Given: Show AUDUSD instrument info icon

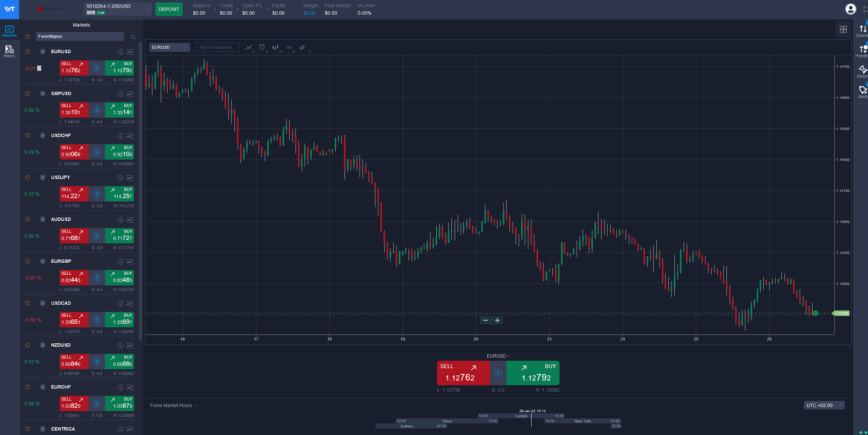Looking at the screenshot, I should click(x=120, y=220).
